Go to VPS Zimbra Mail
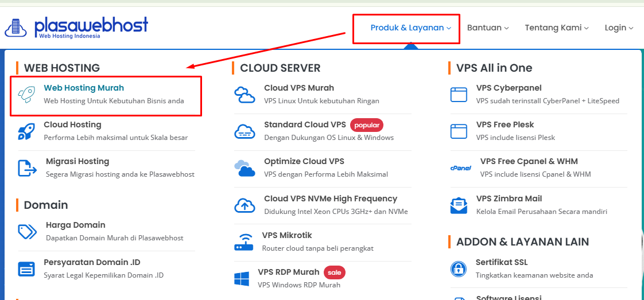Viewport: 644px width, 300px height. pyautogui.click(x=509, y=198)
